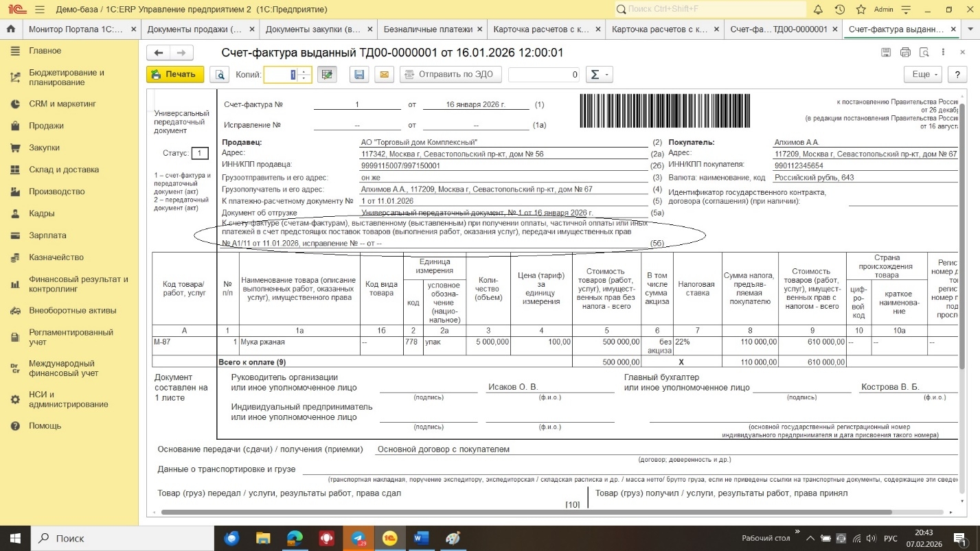This screenshot has height=551, width=980.
Task: Open print preview with magnifier icon
Action: tap(219, 75)
